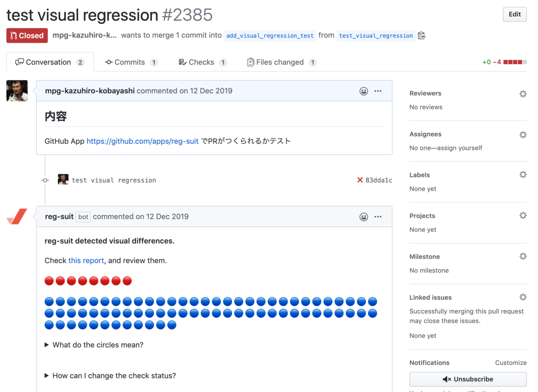Screen dimensions: 538x392
Task: Click Customize notifications link
Action: 511,362
